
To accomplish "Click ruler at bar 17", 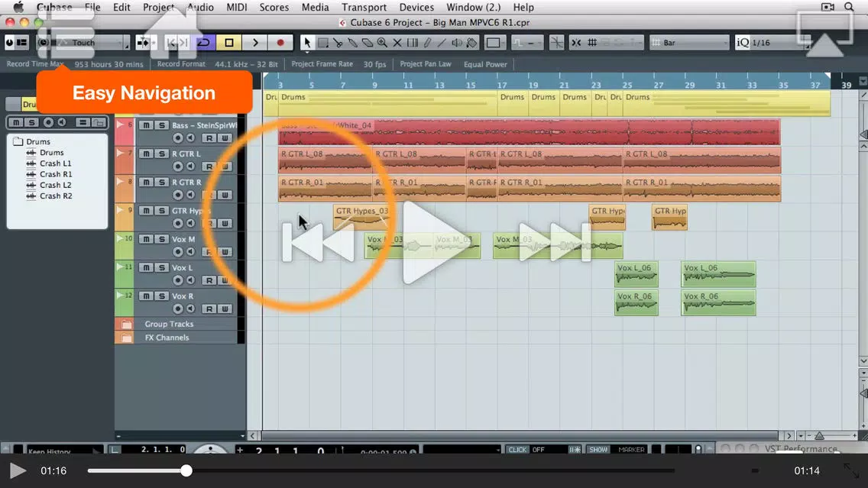I will (x=501, y=85).
